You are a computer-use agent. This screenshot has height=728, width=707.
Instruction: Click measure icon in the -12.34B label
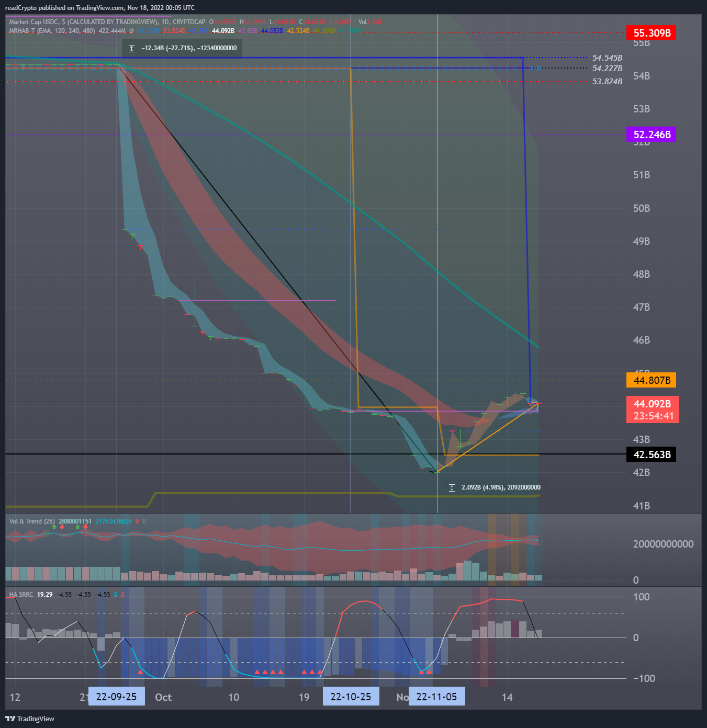click(x=131, y=48)
